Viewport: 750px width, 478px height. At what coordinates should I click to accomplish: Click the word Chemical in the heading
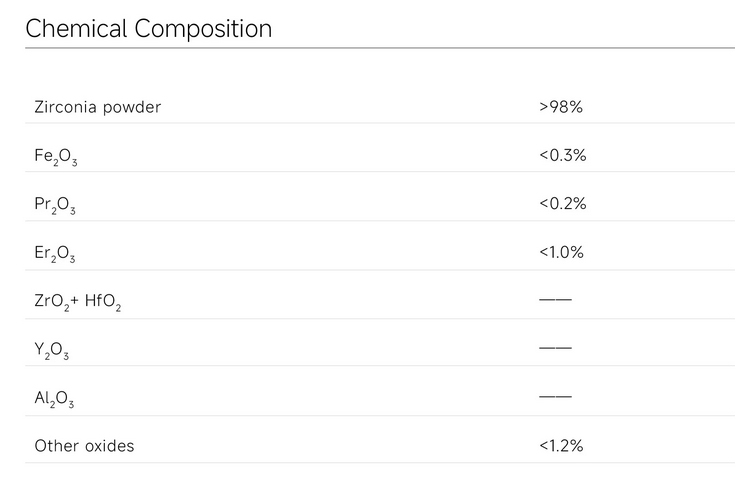(71, 29)
